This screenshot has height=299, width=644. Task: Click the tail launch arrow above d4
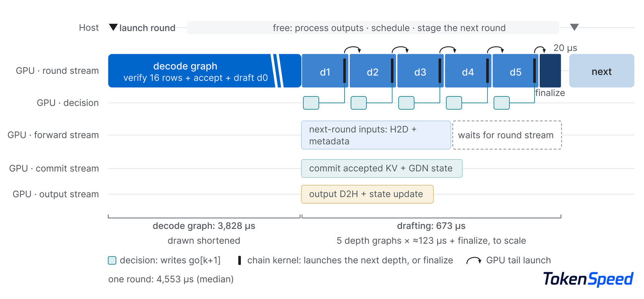(495, 50)
